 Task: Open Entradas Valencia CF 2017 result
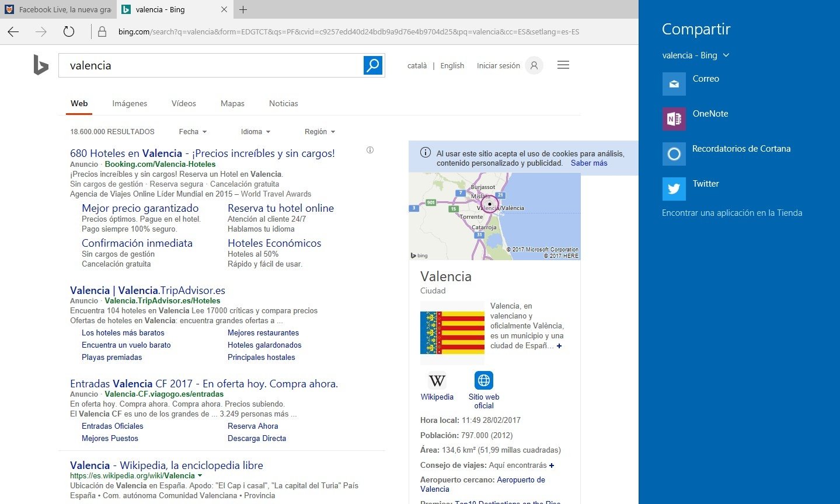click(204, 384)
